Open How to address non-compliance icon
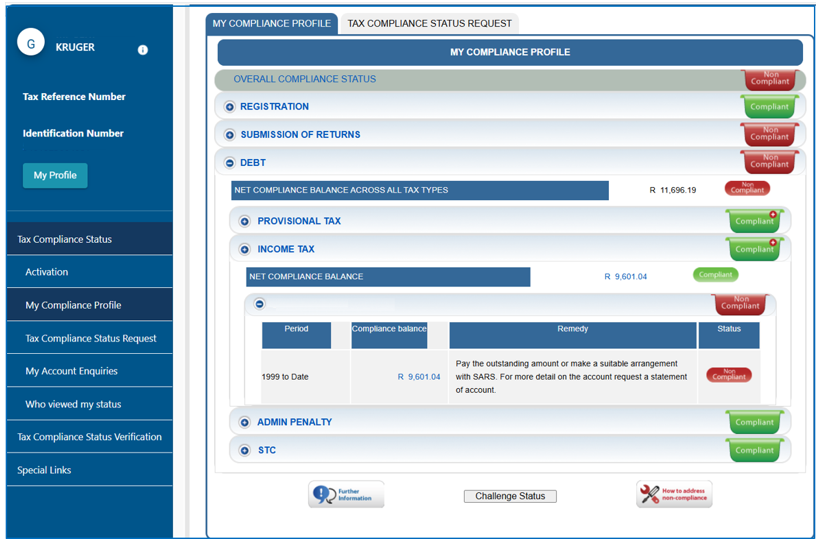Viewport: 820px width, 546px height. 674,494
